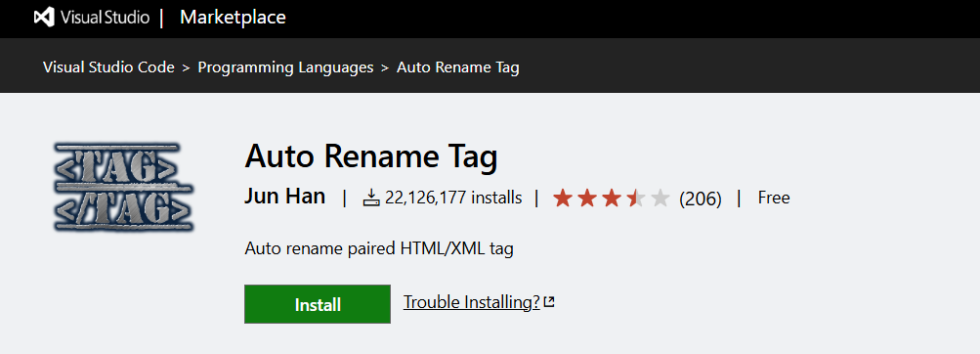Select the Auto Rename Tag breadcrumb
980x354 pixels.
458,66
